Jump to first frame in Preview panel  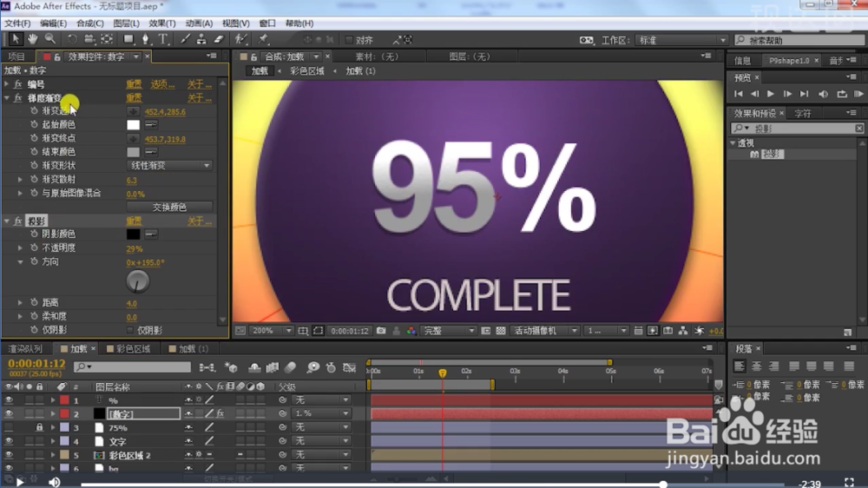point(738,94)
